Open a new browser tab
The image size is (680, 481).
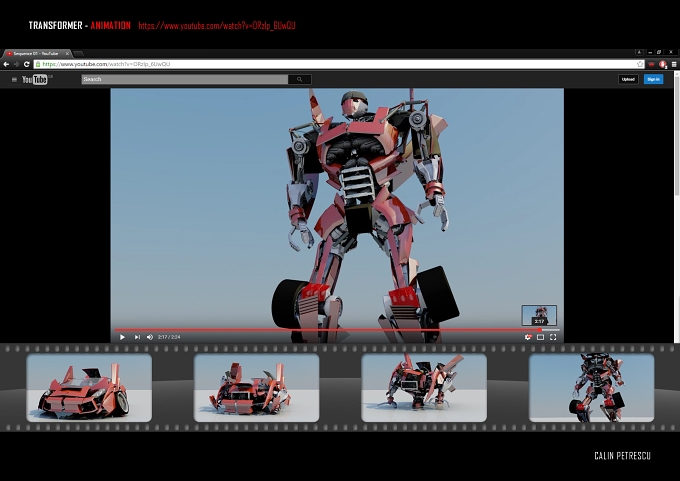[78, 53]
